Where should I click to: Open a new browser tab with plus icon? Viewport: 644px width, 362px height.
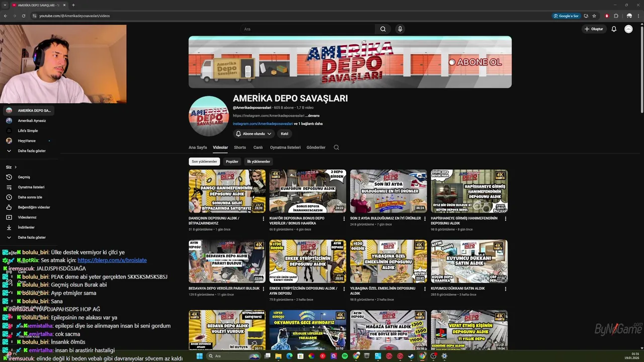click(x=73, y=5)
